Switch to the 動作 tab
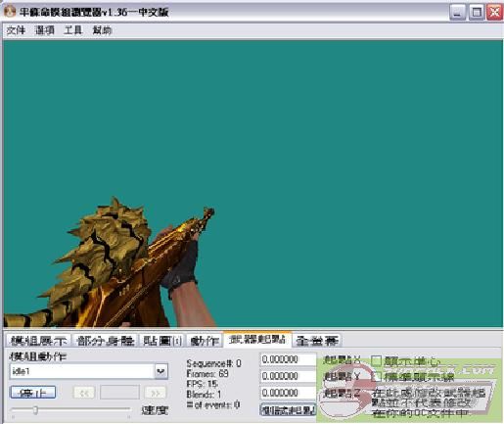Image resolution: width=504 pixels, height=424 pixels. point(205,341)
